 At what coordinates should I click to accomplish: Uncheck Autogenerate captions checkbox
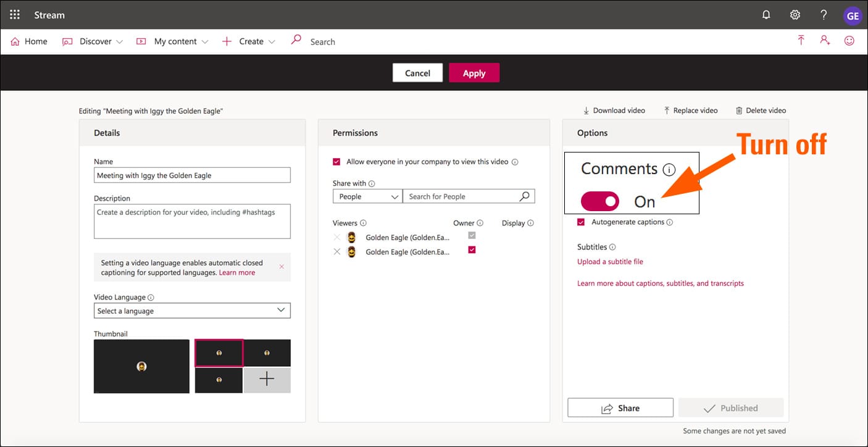coord(581,222)
